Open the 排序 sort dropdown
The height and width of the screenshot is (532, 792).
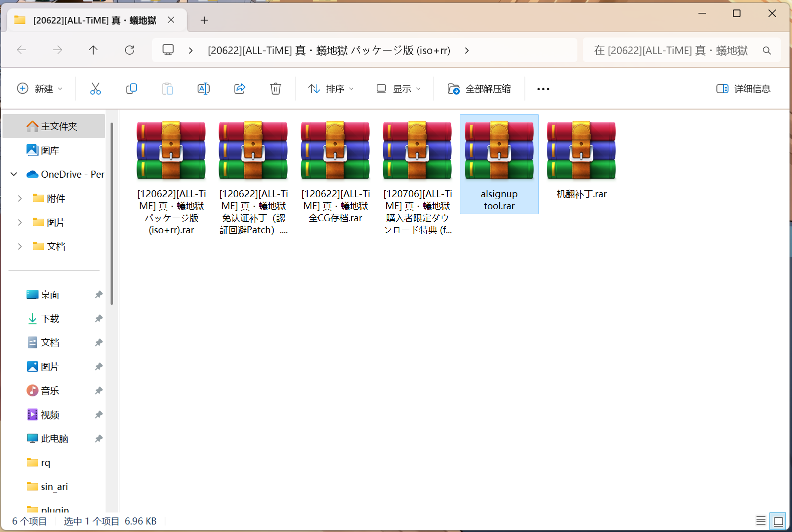pyautogui.click(x=331, y=89)
